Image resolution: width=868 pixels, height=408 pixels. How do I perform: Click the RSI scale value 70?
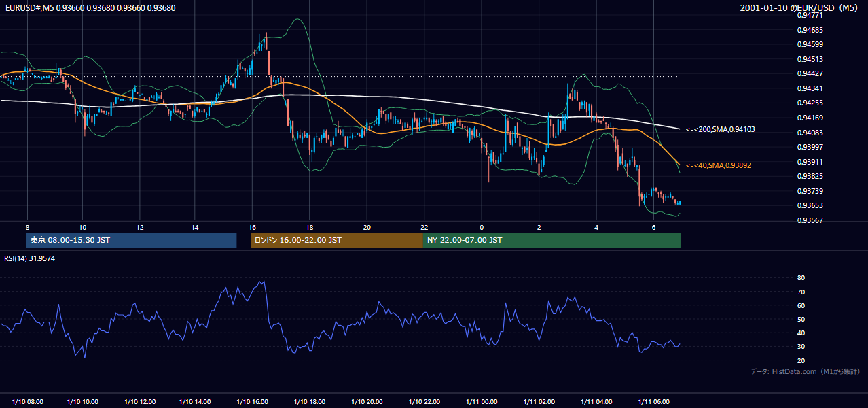[x=801, y=292]
